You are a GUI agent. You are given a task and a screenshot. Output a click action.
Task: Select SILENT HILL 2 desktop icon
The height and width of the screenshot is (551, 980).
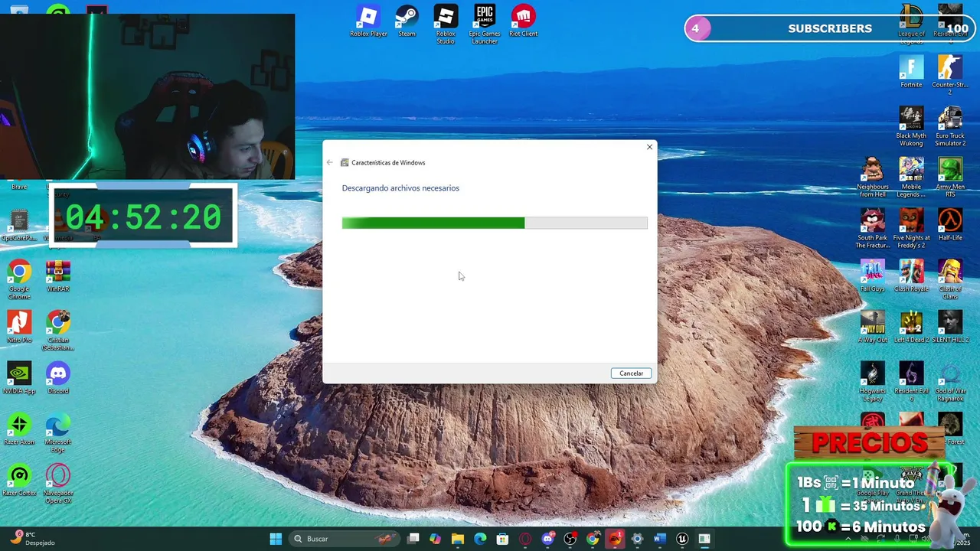pos(950,328)
